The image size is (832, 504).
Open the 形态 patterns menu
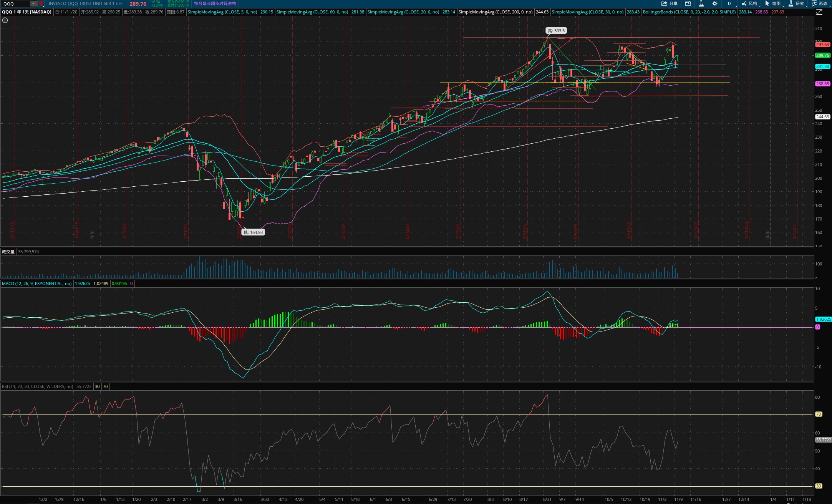(x=819, y=3)
